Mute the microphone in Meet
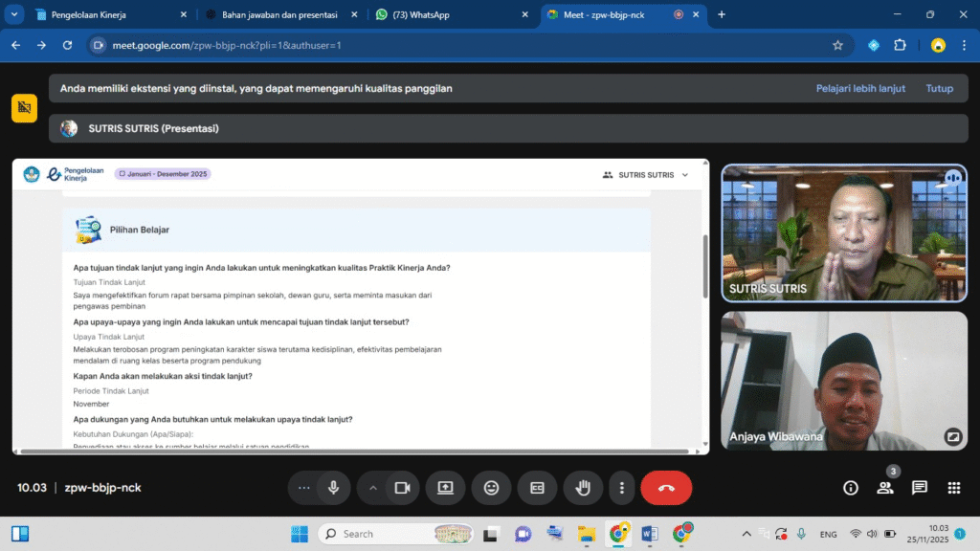Screen dimensions: 980x551 pyautogui.click(x=333, y=488)
